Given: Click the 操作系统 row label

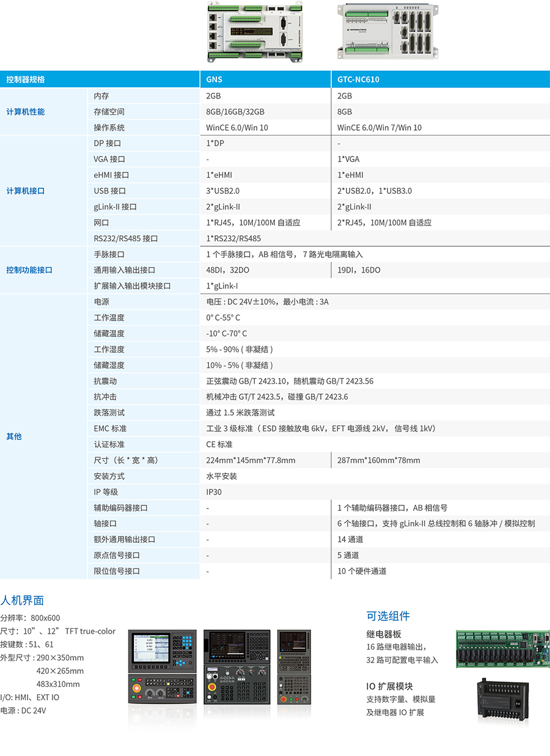Looking at the screenshot, I should pyautogui.click(x=109, y=128).
